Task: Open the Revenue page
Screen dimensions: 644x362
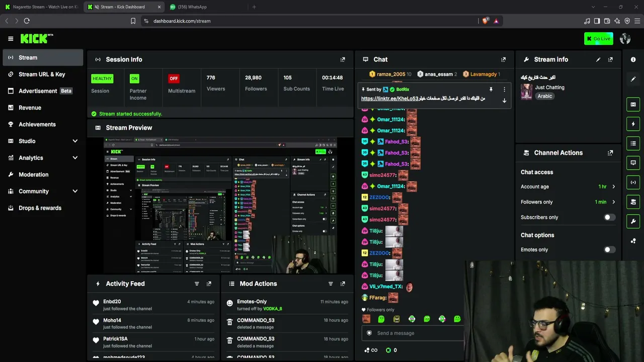Action: (x=43, y=108)
